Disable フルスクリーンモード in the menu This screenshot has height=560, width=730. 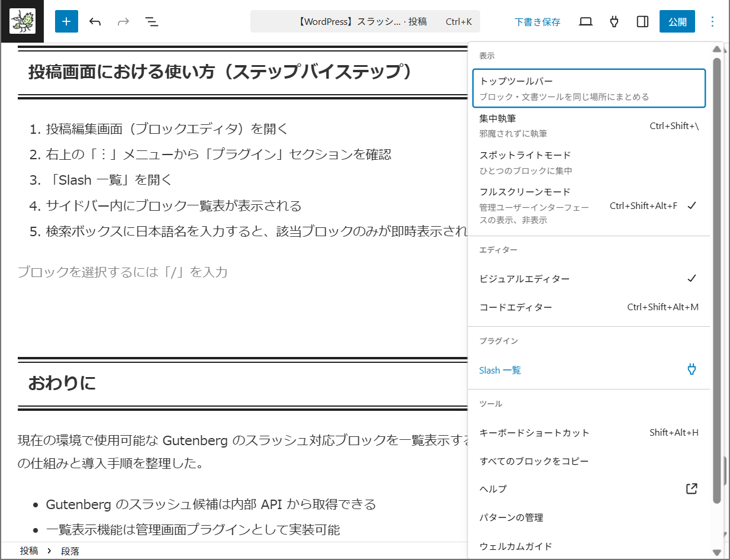[x=588, y=205]
